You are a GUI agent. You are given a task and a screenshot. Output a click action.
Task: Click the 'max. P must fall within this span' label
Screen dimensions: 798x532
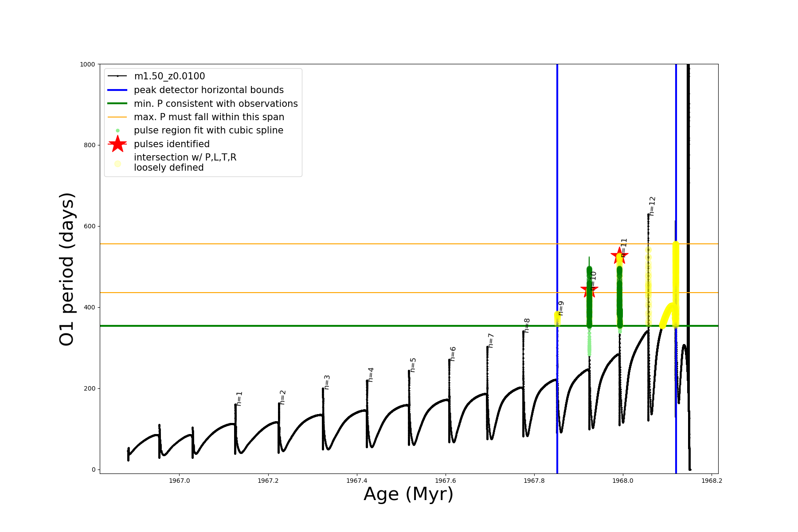[209, 117]
